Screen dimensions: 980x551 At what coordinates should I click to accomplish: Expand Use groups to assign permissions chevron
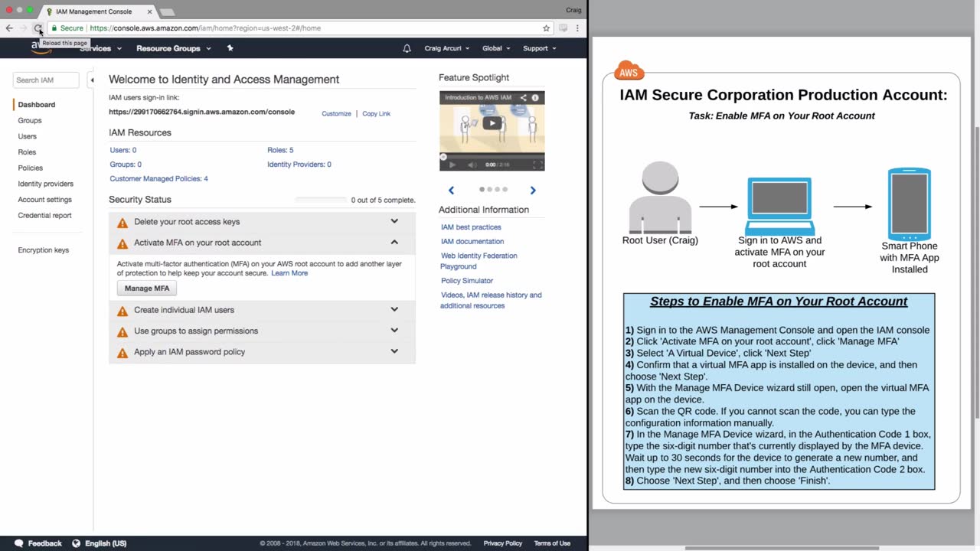394,331
